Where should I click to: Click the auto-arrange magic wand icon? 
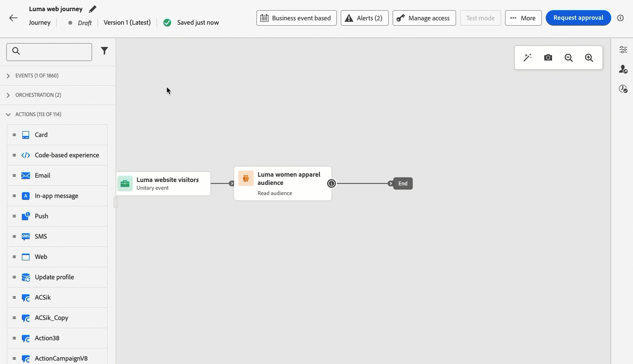pos(527,58)
